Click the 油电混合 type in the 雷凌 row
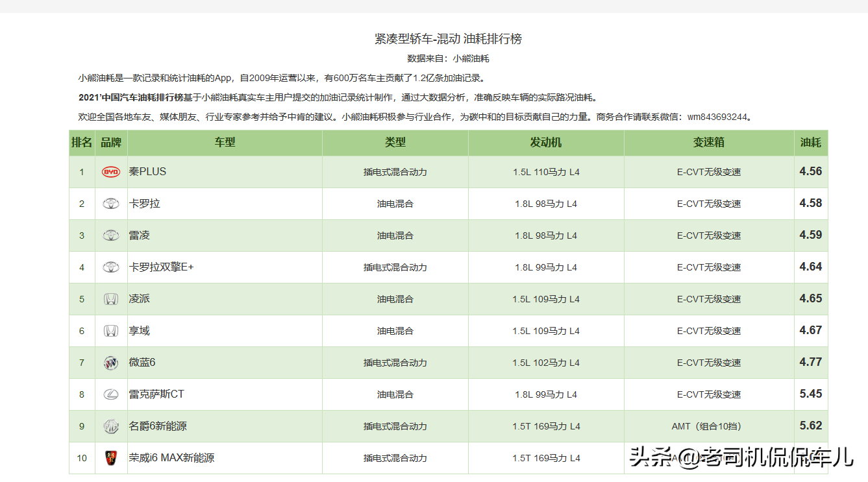This screenshot has height=482, width=868. click(395, 236)
